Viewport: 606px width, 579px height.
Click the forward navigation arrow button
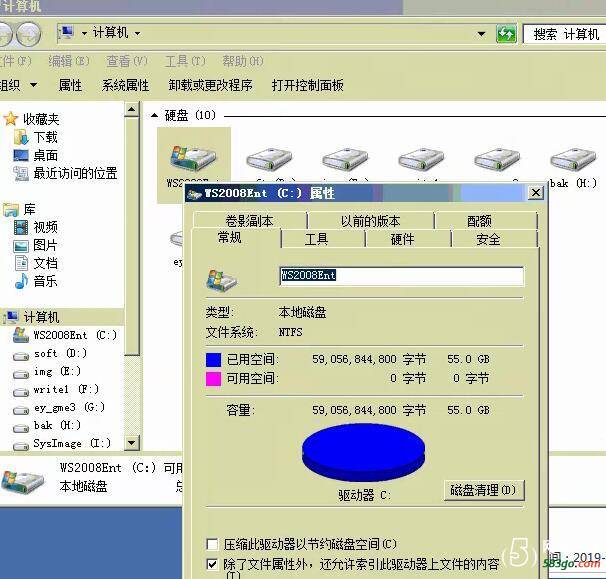click(x=29, y=34)
